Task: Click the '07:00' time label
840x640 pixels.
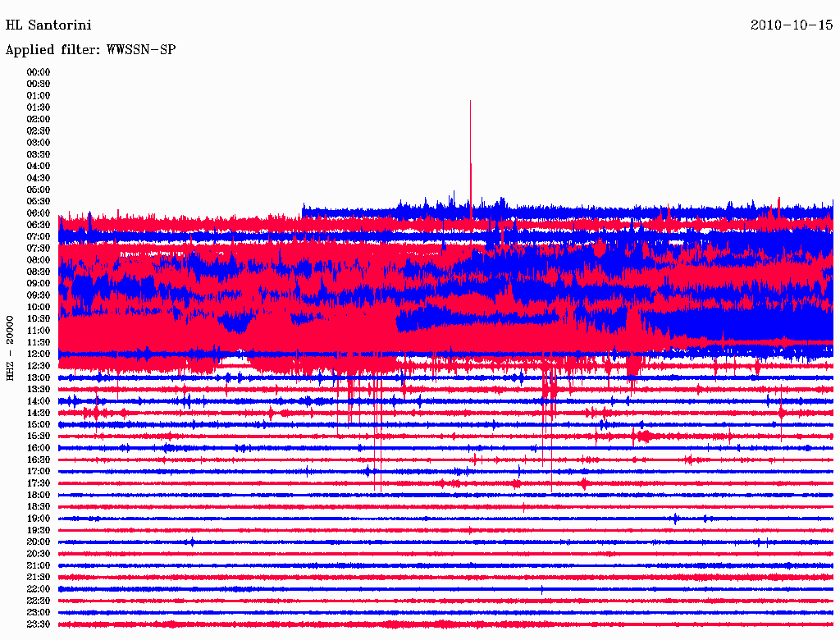Action: pyautogui.click(x=39, y=237)
